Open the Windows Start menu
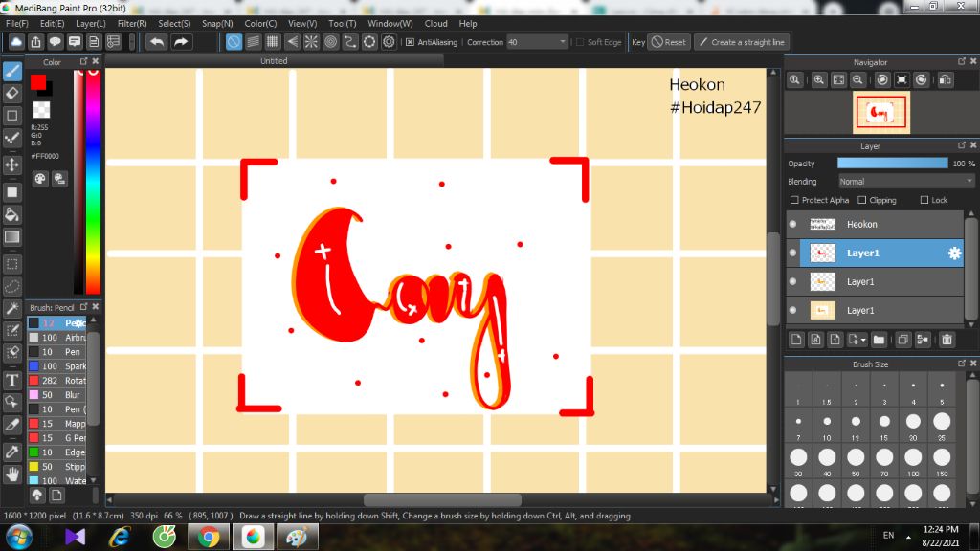 [19, 538]
